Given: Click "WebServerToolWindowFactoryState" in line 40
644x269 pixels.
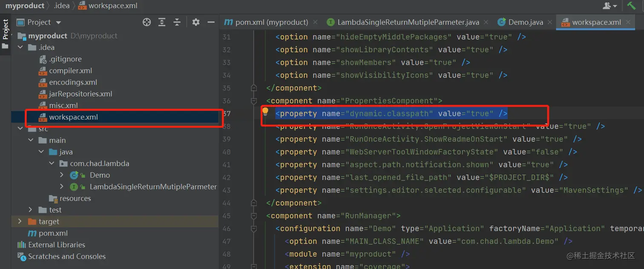Looking at the screenshot, I should [x=422, y=152].
